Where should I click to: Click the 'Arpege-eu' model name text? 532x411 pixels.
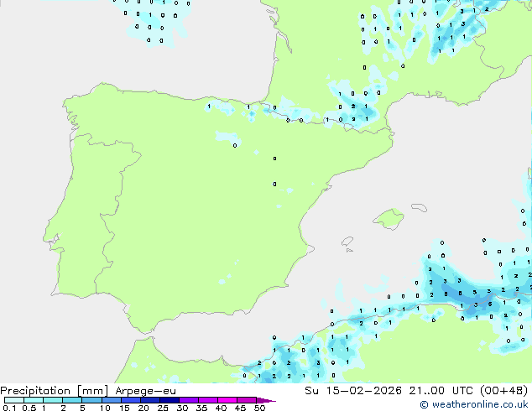tap(145, 392)
